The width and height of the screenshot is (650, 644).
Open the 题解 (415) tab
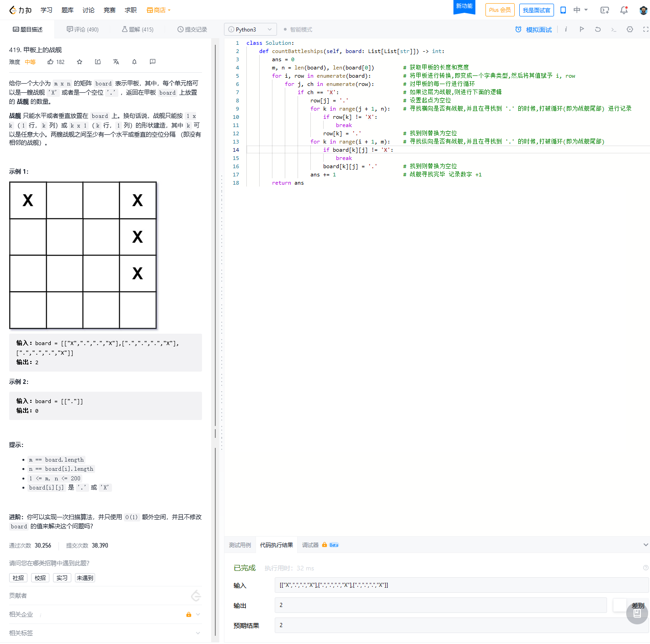click(x=138, y=29)
